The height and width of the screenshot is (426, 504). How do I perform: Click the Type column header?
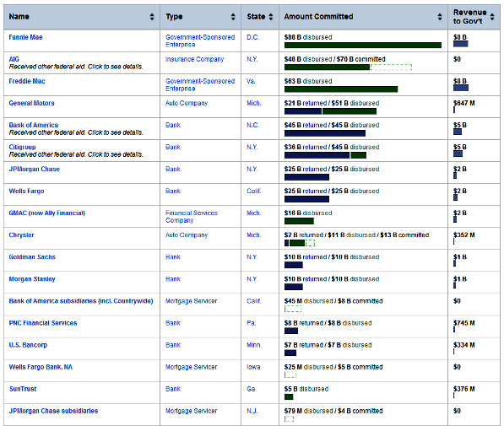[200, 17]
